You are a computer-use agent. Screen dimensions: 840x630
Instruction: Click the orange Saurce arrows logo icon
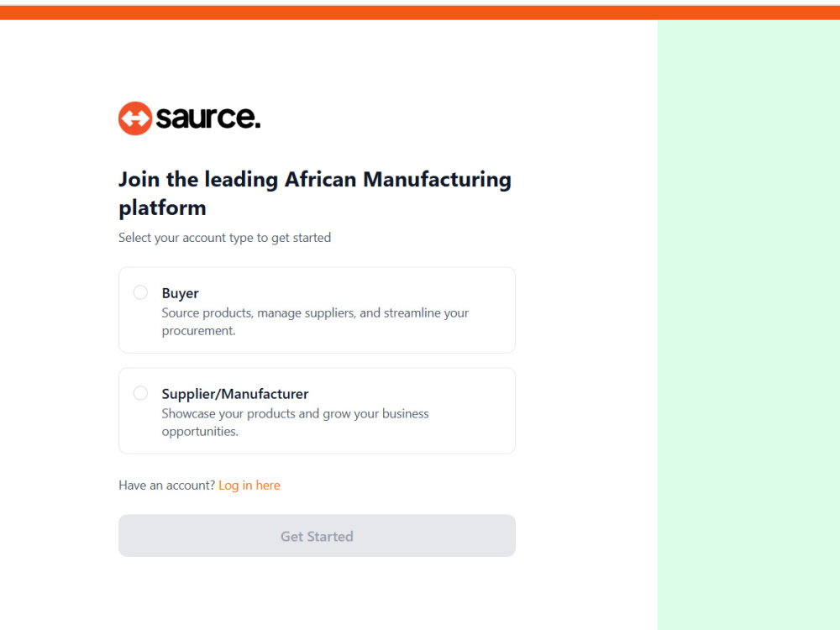[x=135, y=118]
